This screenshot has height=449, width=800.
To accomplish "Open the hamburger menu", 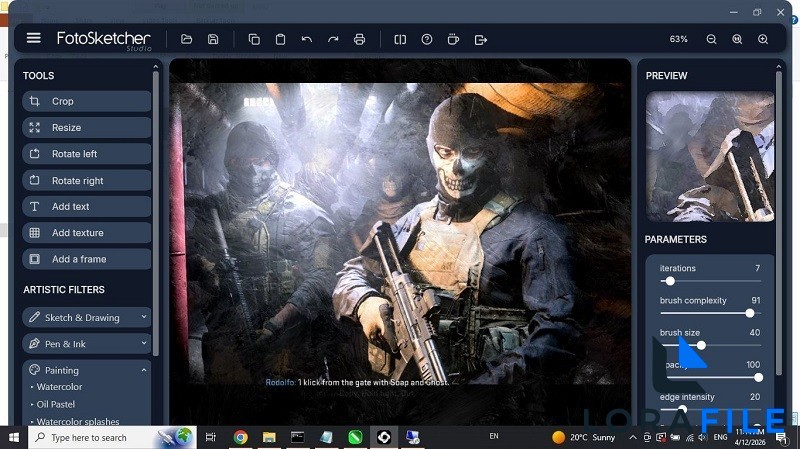I will (34, 38).
